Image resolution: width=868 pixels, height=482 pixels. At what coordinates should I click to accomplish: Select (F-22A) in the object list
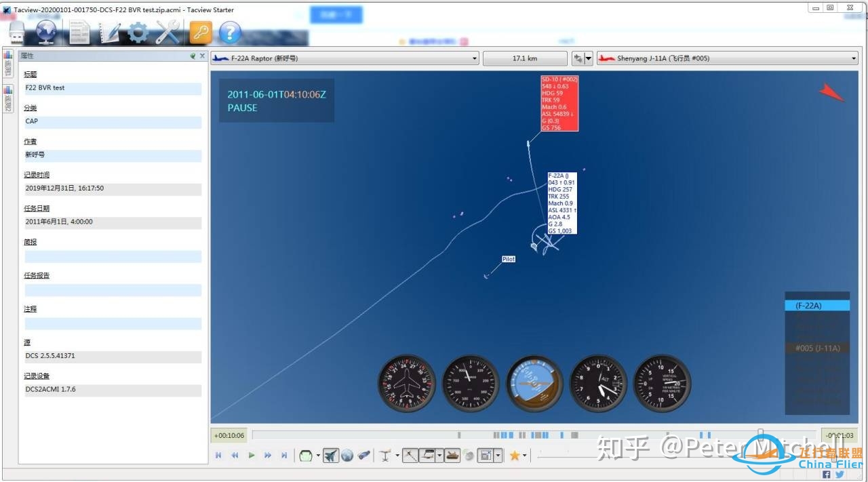tap(817, 306)
